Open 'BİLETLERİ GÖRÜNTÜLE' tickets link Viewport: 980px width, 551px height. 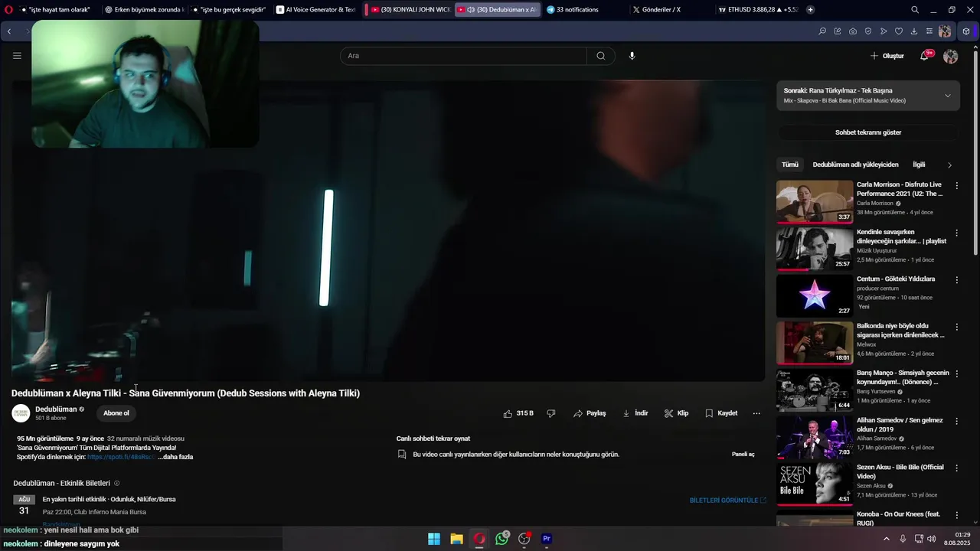coord(727,500)
